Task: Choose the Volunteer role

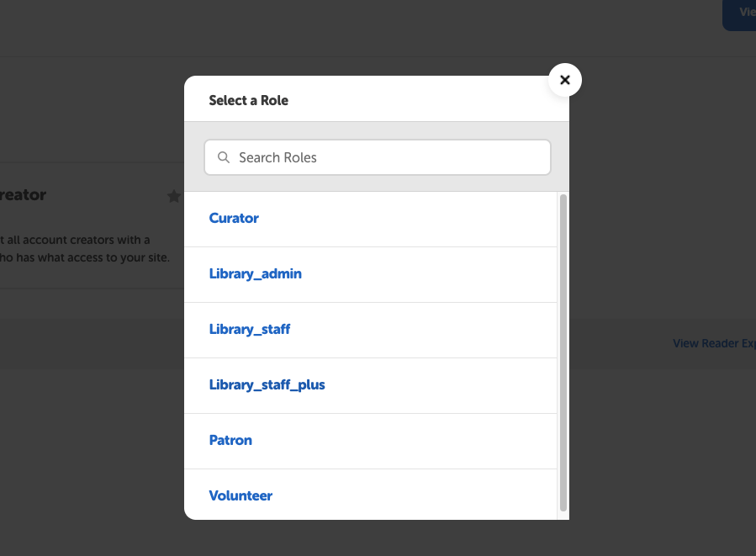Action: coord(241,495)
